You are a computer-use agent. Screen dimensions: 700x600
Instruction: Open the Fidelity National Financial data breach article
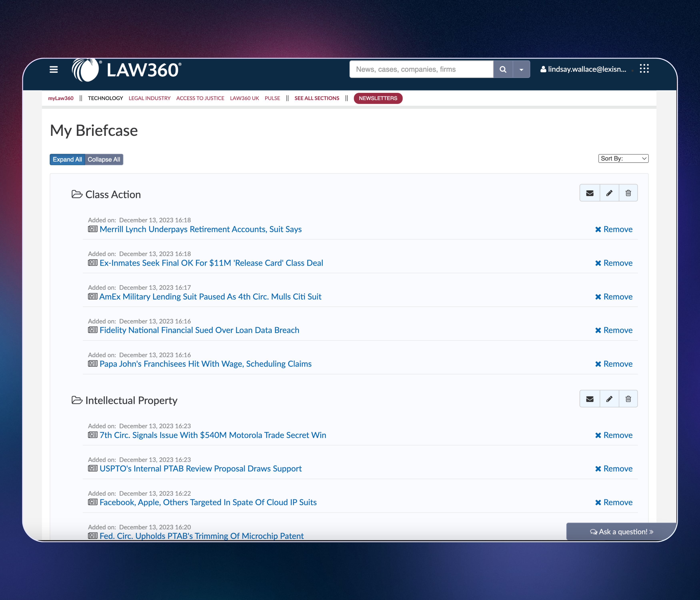(x=199, y=330)
